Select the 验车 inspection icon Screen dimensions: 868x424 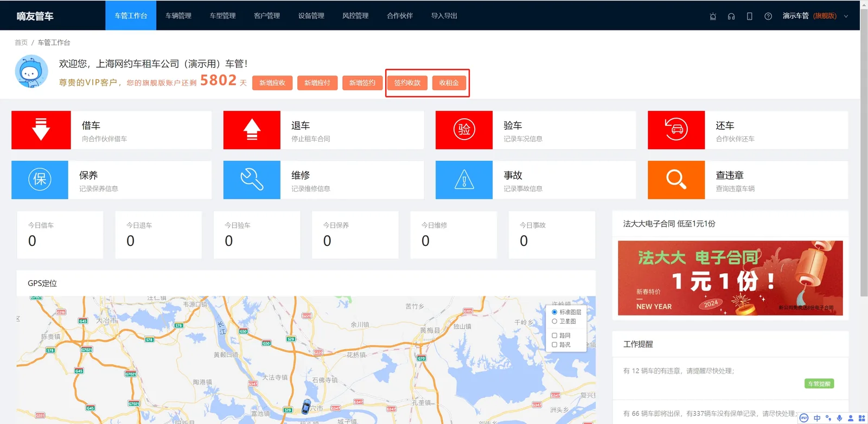tap(464, 130)
